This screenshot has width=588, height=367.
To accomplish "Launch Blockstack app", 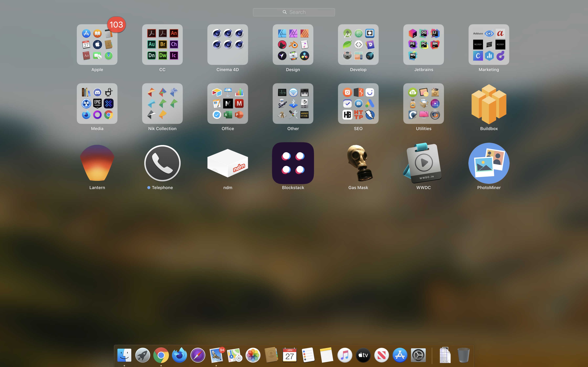I will (x=293, y=163).
